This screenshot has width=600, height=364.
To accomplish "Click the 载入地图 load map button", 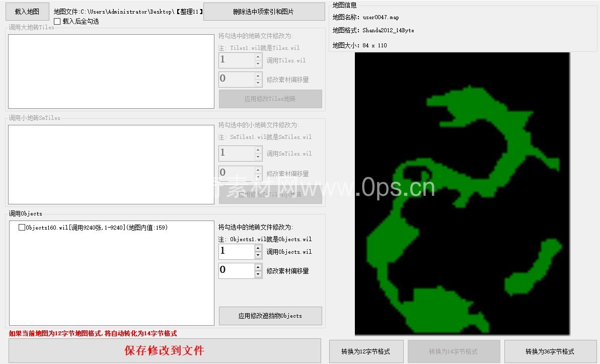I will pyautogui.click(x=27, y=12).
